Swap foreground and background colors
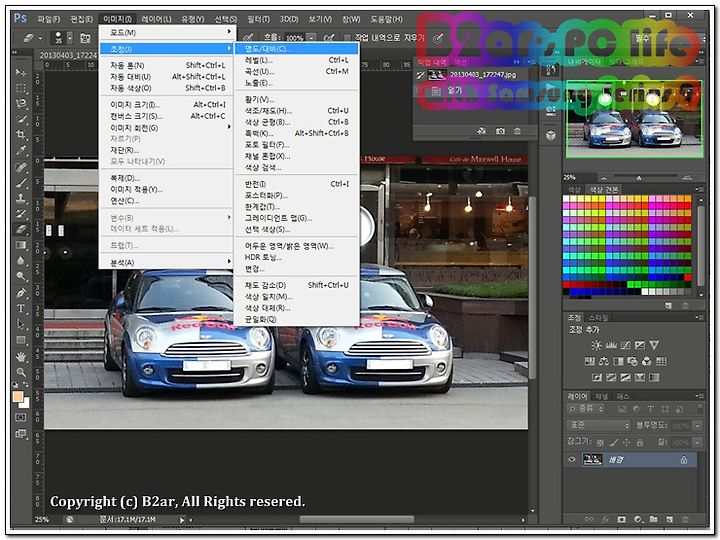720x540 pixels. pyautogui.click(x=25, y=385)
